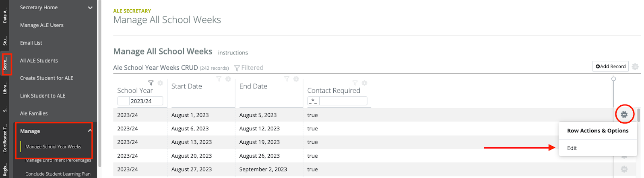Open table settings gear beside Add Record
The height and width of the screenshot is (178, 644).
635,67
